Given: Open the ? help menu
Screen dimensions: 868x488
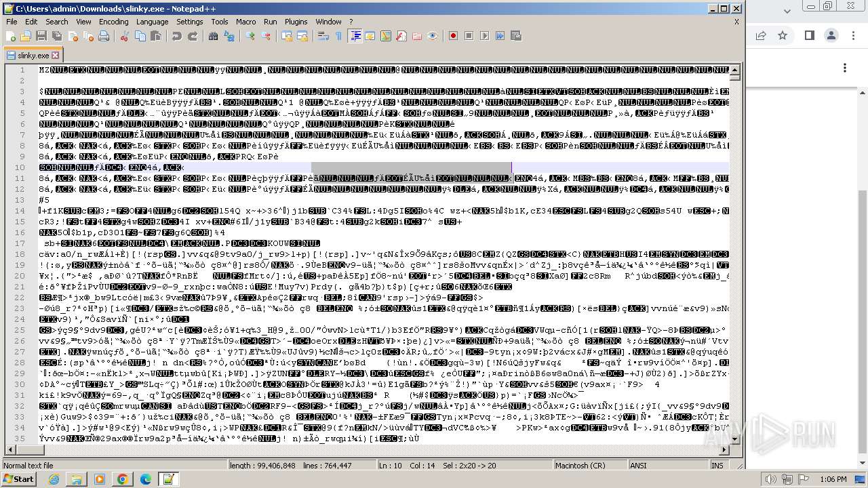Looking at the screenshot, I should coord(351,22).
